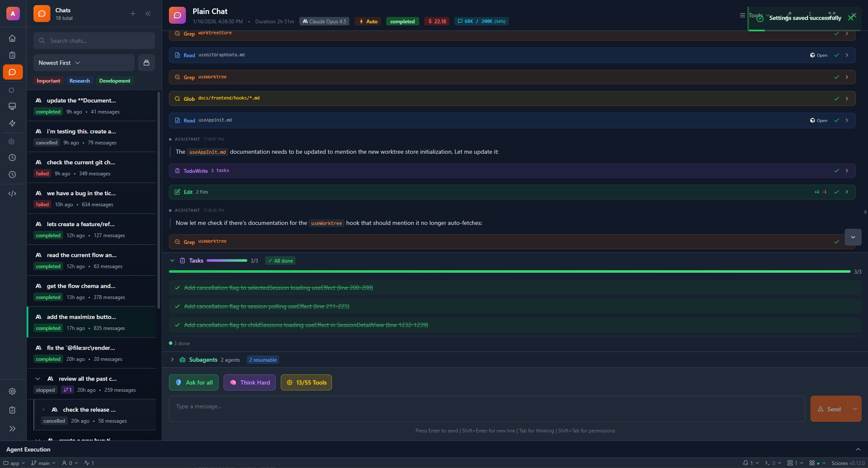Image resolution: width=868 pixels, height=468 pixels.
Task: Click the lightning automations icon in the sidebar
Action: tap(13, 123)
